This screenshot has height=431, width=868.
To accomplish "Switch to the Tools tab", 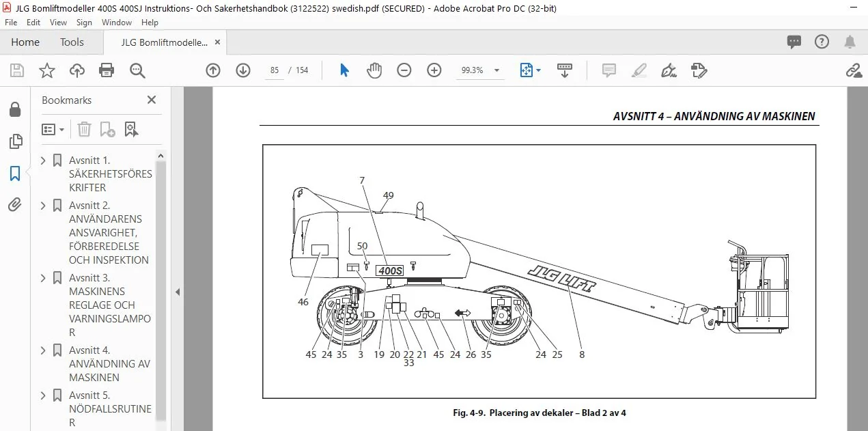I will pos(72,42).
